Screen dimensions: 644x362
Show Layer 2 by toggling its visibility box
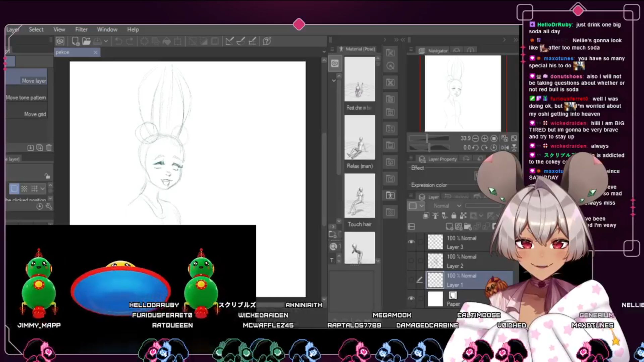click(411, 261)
